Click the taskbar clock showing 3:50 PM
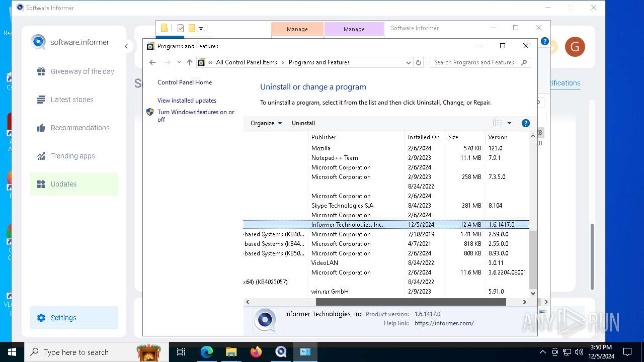 [601, 352]
